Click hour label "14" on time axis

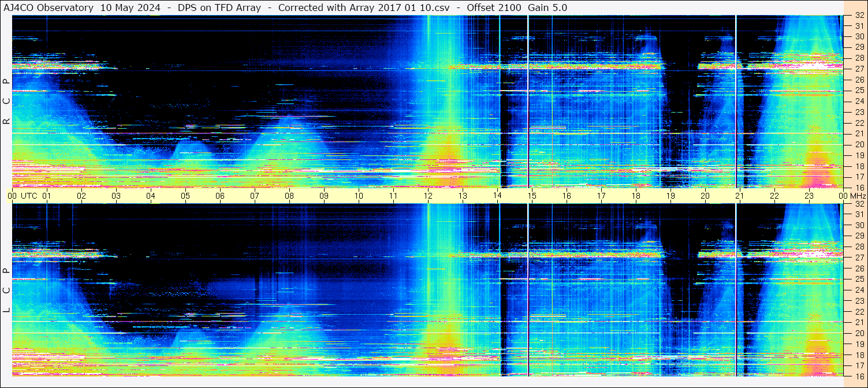coord(497,196)
